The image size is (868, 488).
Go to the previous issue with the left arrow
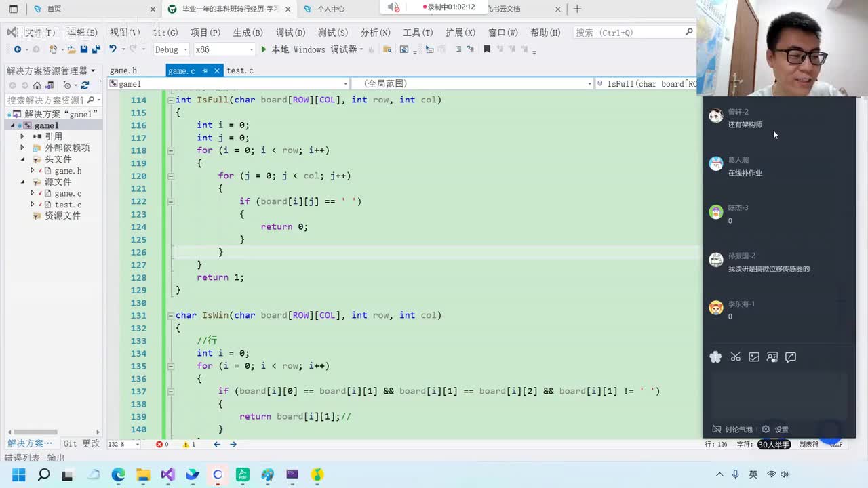[x=217, y=445]
